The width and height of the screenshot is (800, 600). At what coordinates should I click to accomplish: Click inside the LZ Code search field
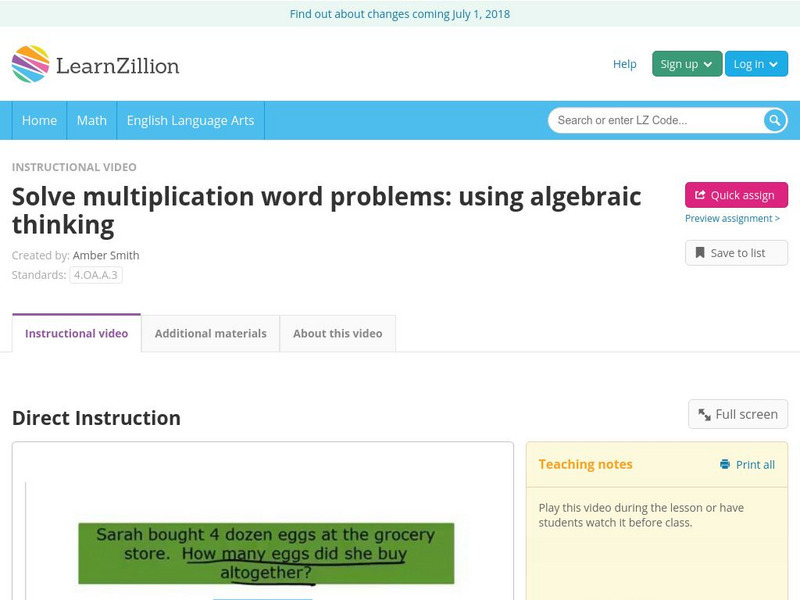(x=650, y=120)
